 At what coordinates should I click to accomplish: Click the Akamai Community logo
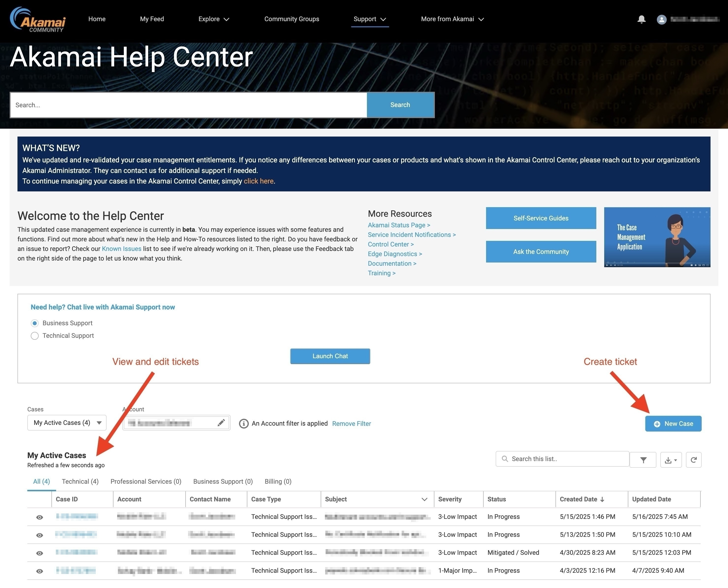pos(38,20)
